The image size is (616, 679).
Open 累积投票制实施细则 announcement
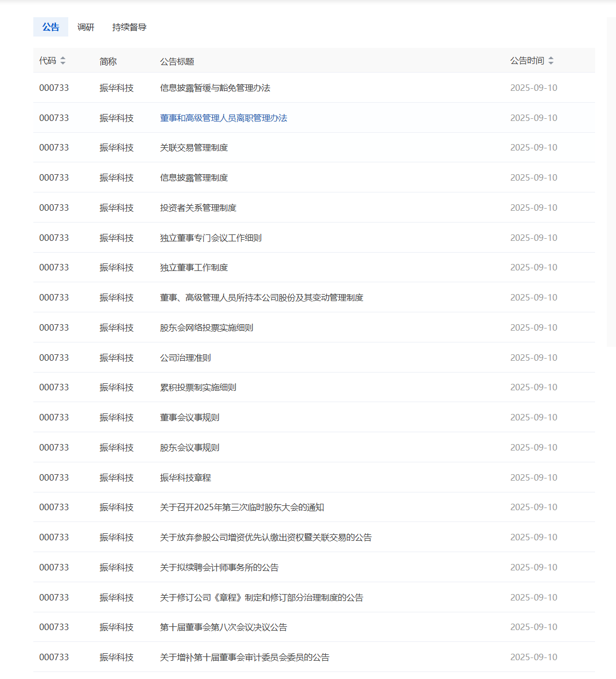point(198,387)
